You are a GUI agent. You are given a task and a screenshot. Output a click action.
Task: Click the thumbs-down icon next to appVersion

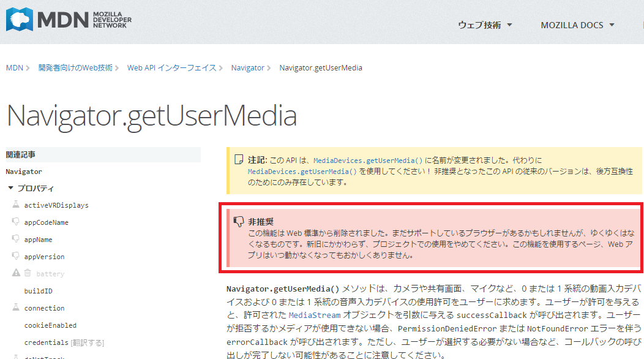15,256
